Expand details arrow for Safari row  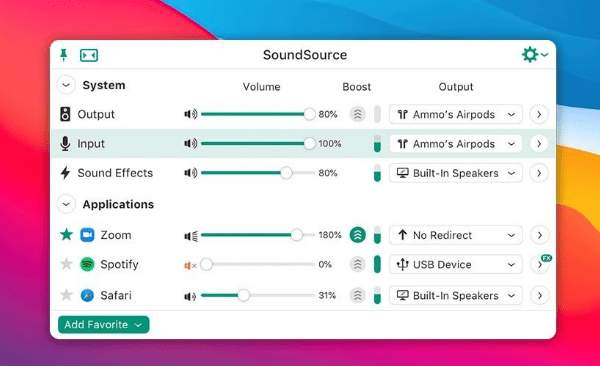click(539, 296)
